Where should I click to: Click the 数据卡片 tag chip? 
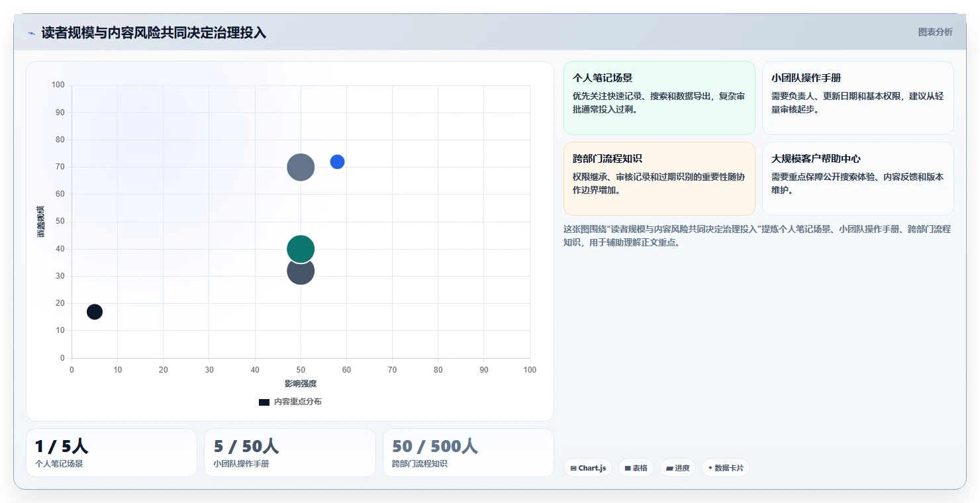[726, 468]
